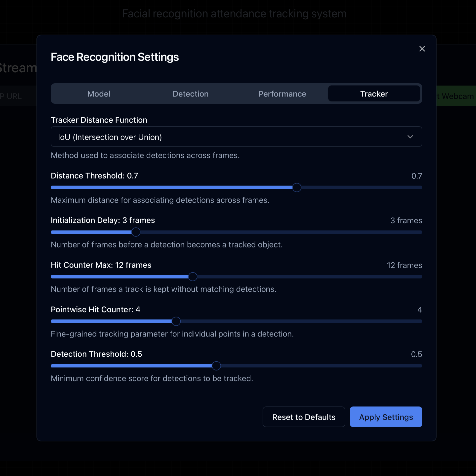
Task: Switch to the Model tab
Action: (x=99, y=94)
